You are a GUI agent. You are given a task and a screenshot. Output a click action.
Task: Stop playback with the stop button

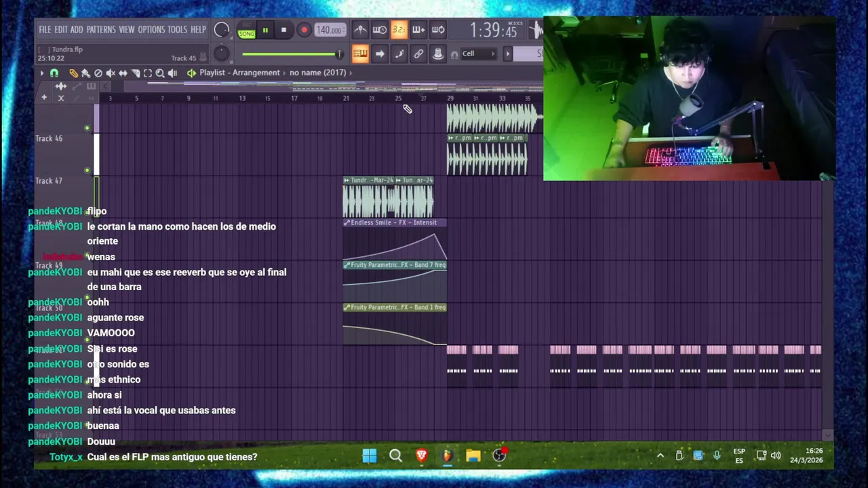coord(283,30)
